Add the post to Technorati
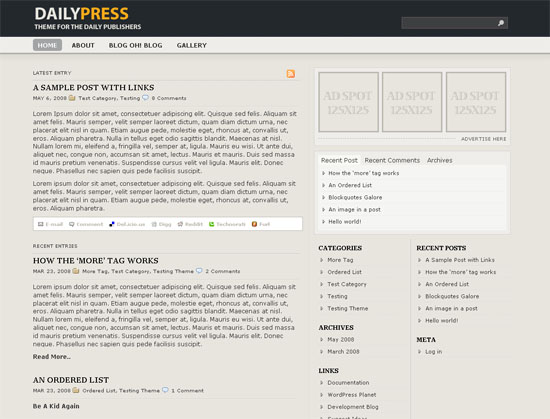Image resolution: width=550 pixels, height=419 pixels. click(x=227, y=224)
